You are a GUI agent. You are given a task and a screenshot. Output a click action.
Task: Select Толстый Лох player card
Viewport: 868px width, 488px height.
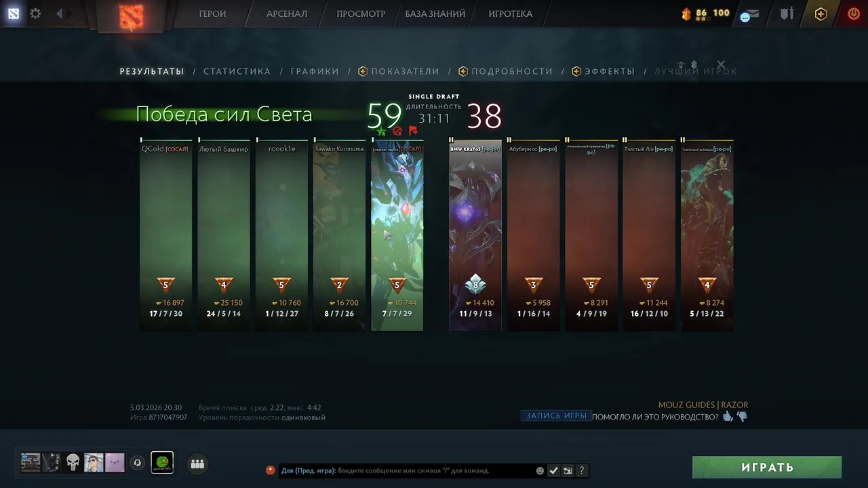pyautogui.click(x=649, y=236)
